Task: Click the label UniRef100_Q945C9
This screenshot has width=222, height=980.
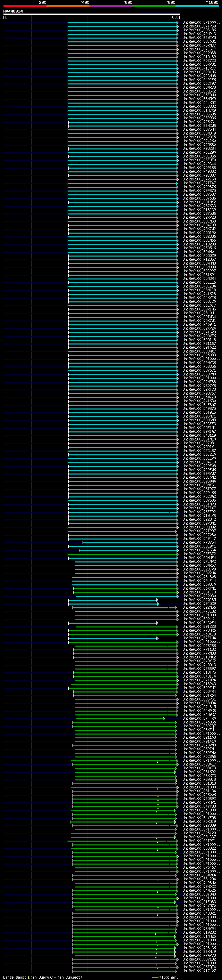Action: tap(199, 604)
